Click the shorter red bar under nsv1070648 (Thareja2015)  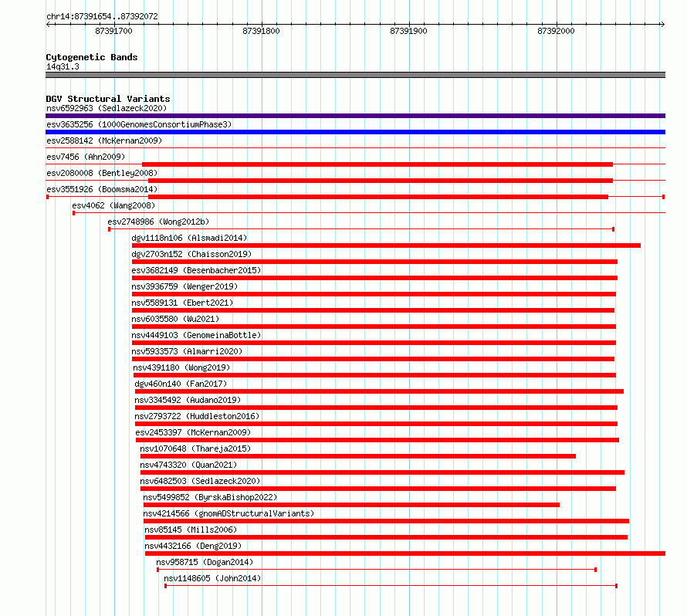(x=358, y=456)
